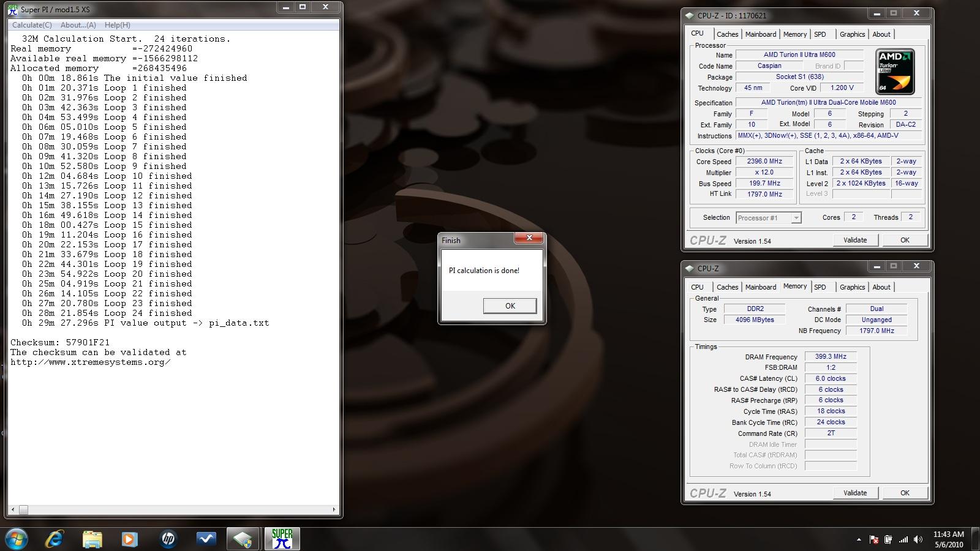Click OK in the lower CPU-Z Memory window
Image resolution: width=980 pixels, height=551 pixels.
pyautogui.click(x=905, y=493)
